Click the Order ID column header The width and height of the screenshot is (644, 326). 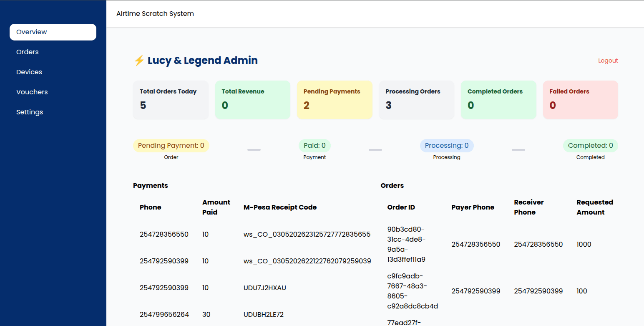pos(401,207)
